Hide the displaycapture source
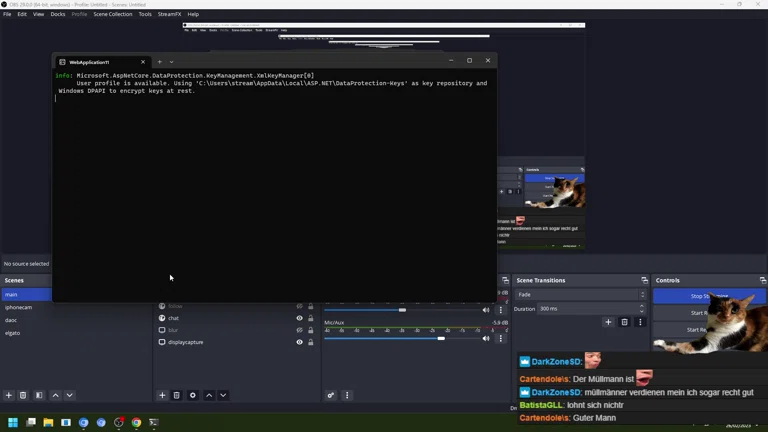This screenshot has width=768, height=432. 299,342
